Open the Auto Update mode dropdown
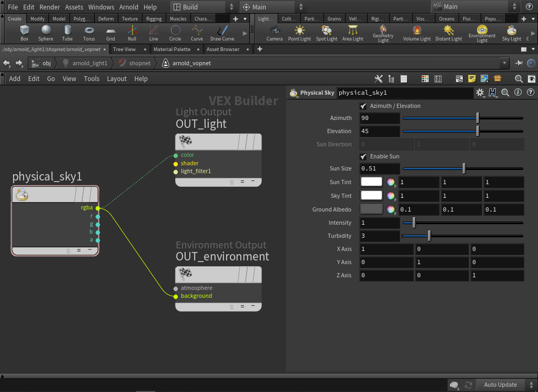Screen dimensions: 538x392 coord(506,385)
